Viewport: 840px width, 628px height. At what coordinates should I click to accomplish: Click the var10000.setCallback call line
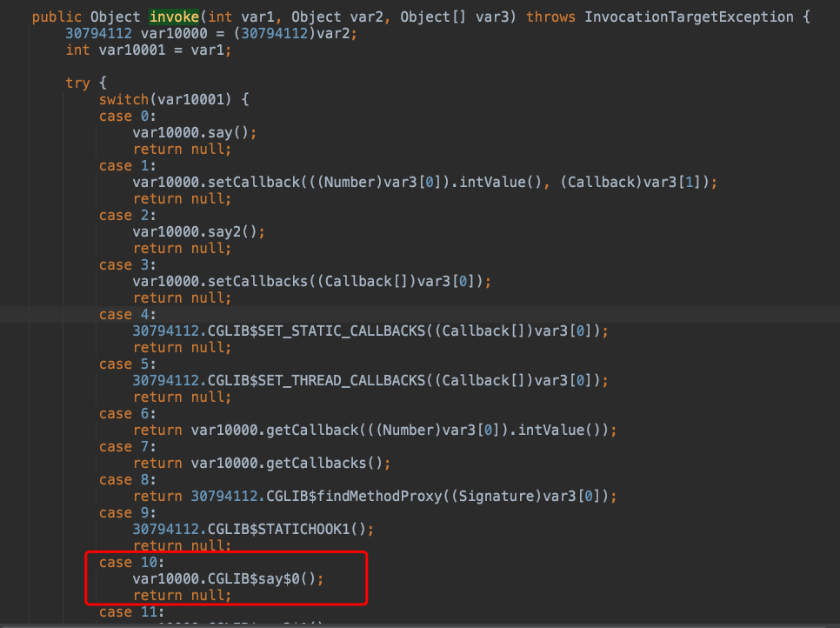[425, 183]
